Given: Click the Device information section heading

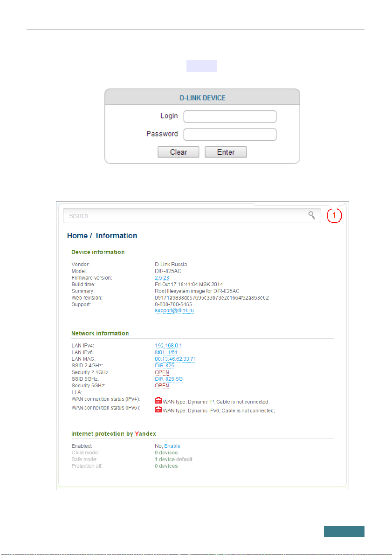Looking at the screenshot, I should click(98, 252).
